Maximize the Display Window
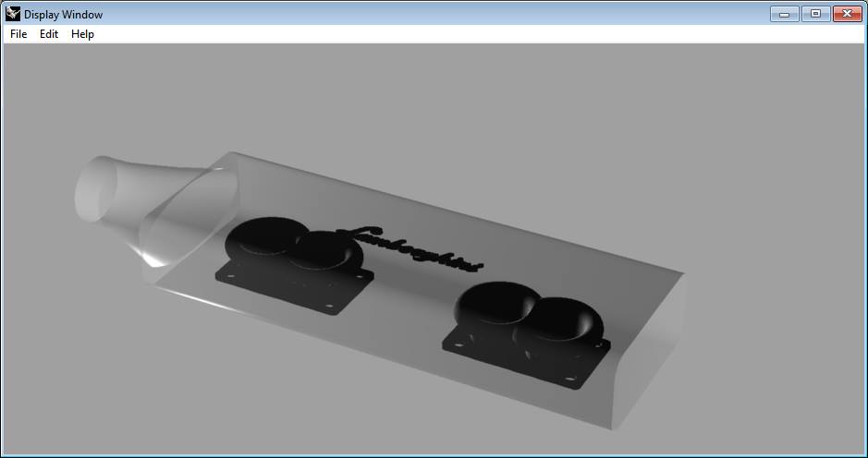 [x=815, y=14]
